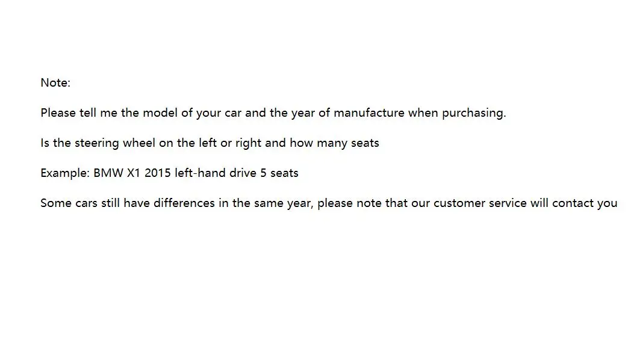This screenshot has height=364, width=640.
Task: Click the word "Example:"
Action: click(x=64, y=173)
